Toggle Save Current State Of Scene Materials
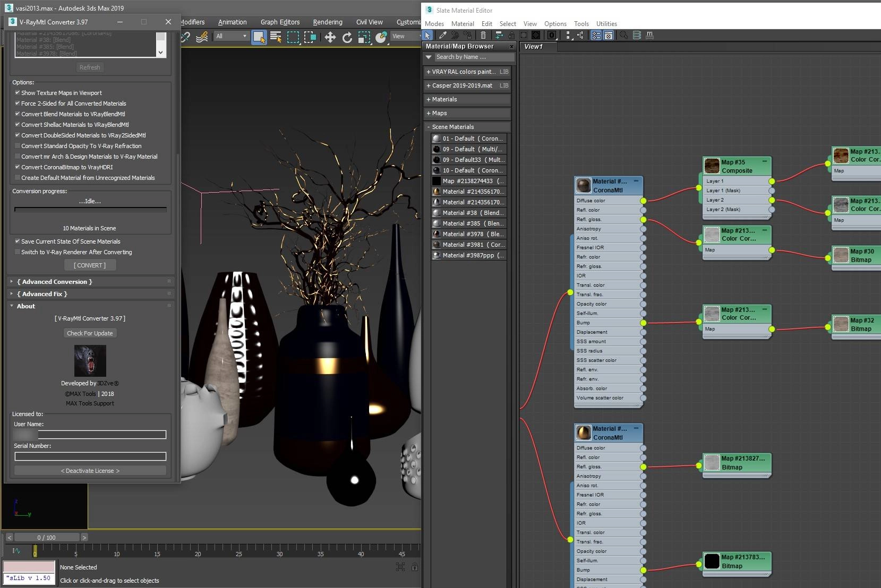The width and height of the screenshot is (881, 588). point(18,241)
